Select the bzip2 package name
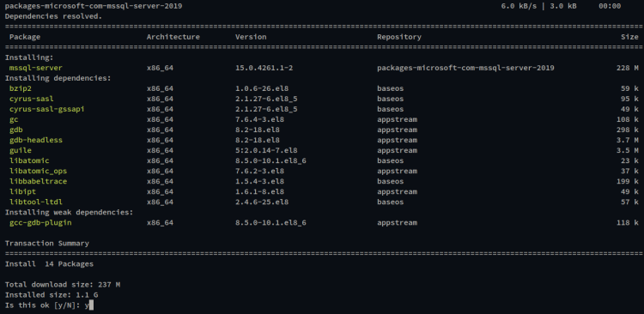644x314 pixels. 21,88
